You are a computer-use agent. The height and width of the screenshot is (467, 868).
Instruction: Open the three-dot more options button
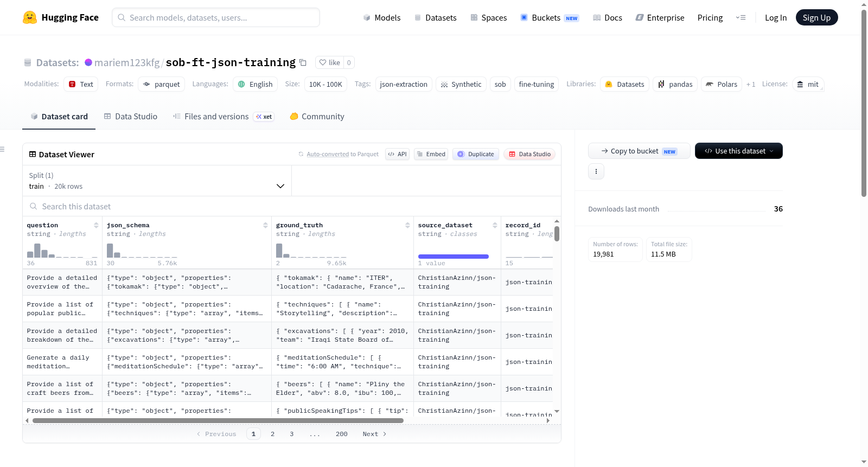click(x=596, y=171)
